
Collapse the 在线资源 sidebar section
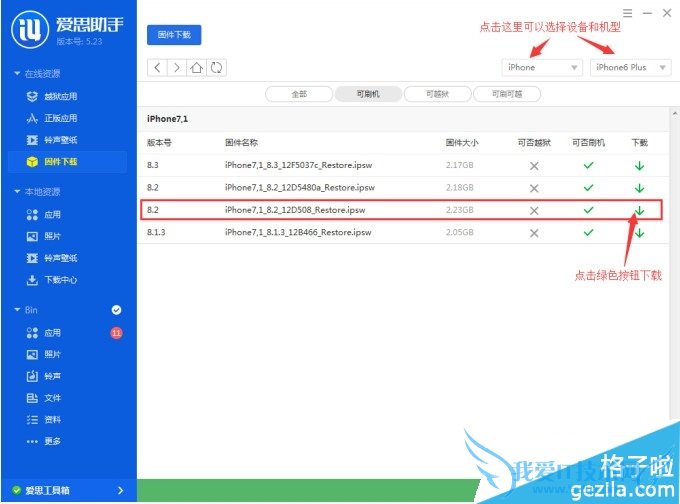tap(17, 74)
